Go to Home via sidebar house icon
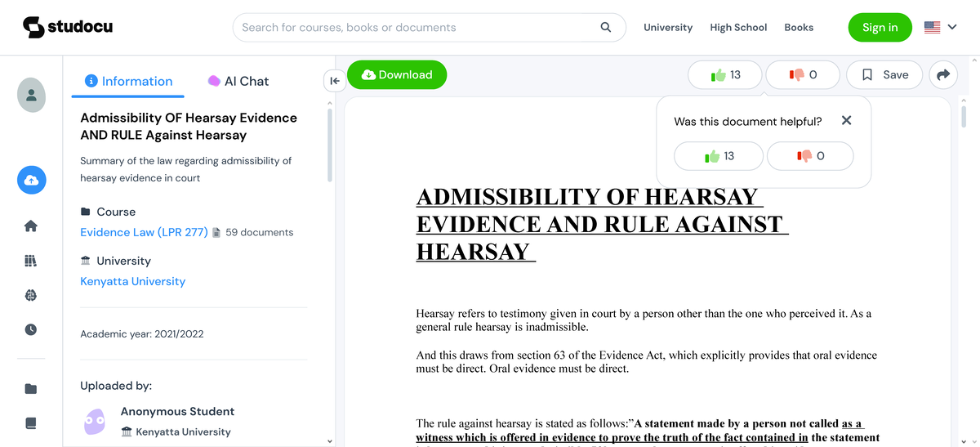The width and height of the screenshot is (980, 447). click(x=31, y=226)
